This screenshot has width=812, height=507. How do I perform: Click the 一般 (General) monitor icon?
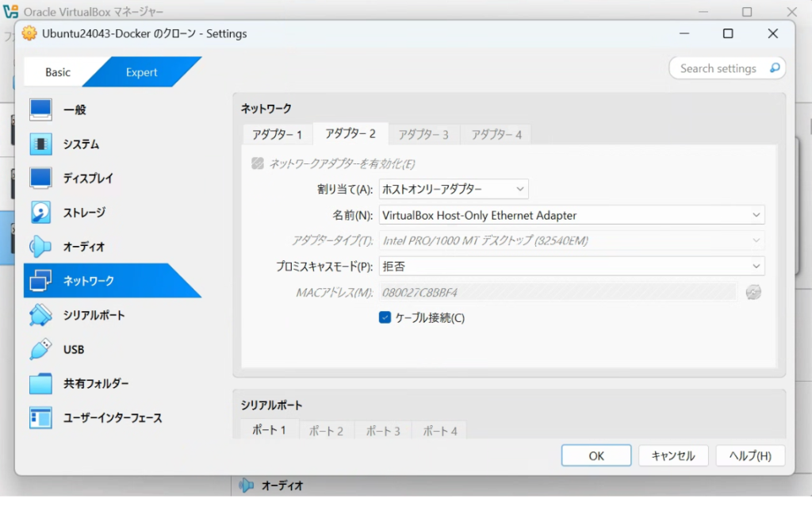pyautogui.click(x=40, y=109)
